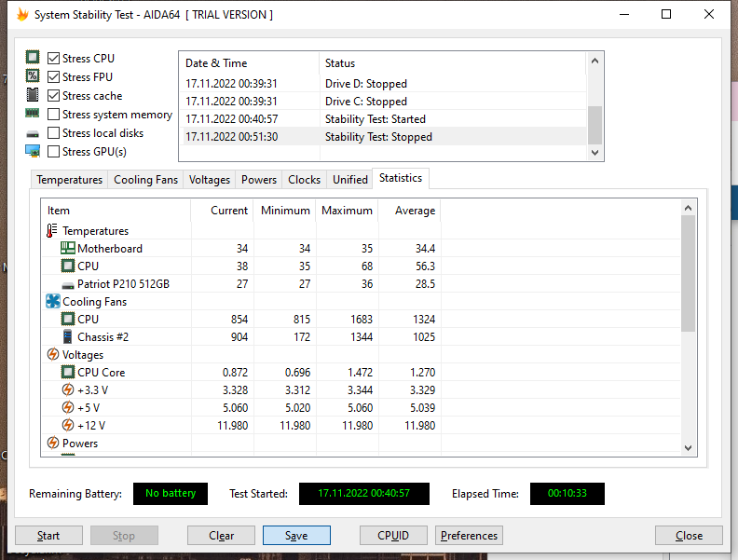This screenshot has width=738, height=560.
Task: Open the CPUID panel button
Action: (x=393, y=536)
